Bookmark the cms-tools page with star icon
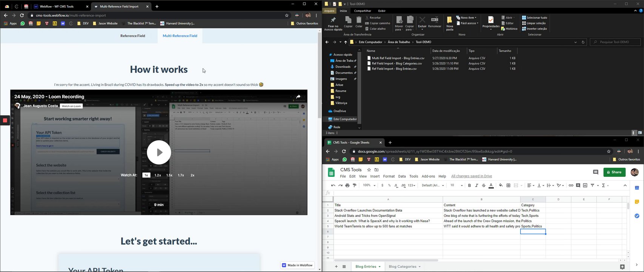This screenshot has height=272, width=644. click(287, 15)
